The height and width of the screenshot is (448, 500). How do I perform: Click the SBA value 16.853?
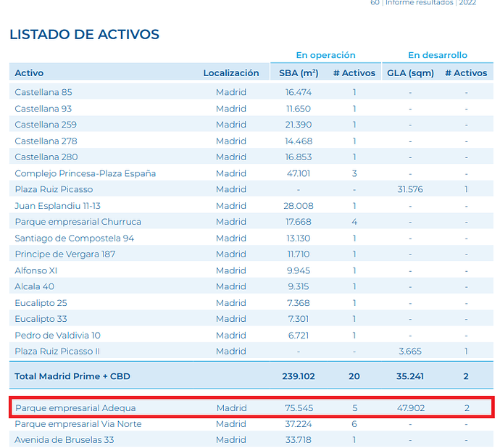tap(299, 157)
